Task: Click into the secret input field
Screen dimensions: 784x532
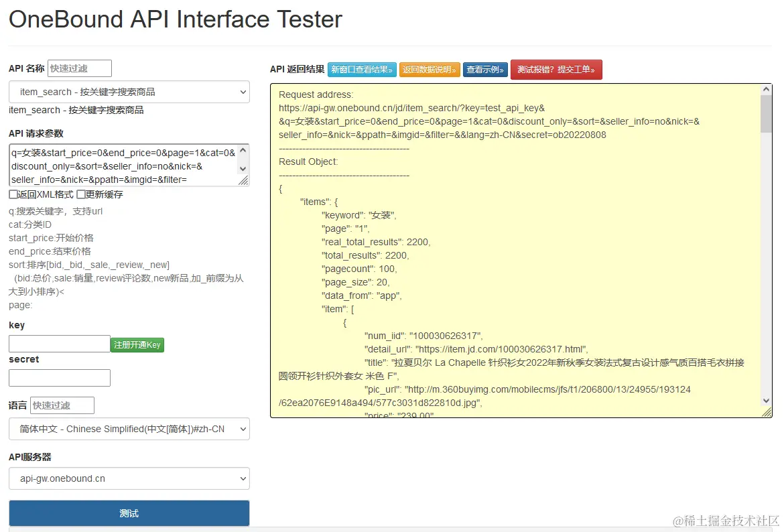Action: 59,378
